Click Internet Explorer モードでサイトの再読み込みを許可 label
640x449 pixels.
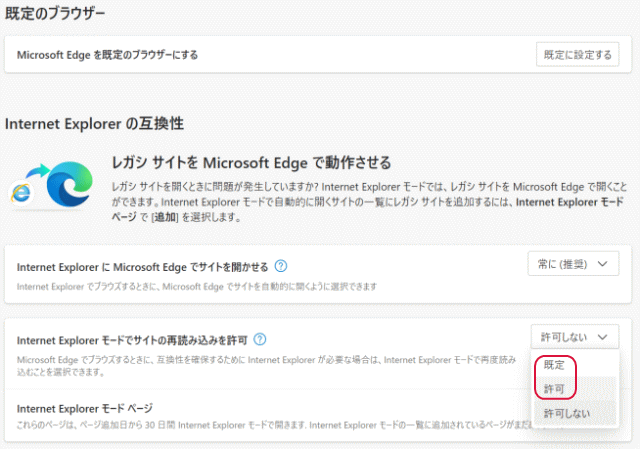[132, 340]
